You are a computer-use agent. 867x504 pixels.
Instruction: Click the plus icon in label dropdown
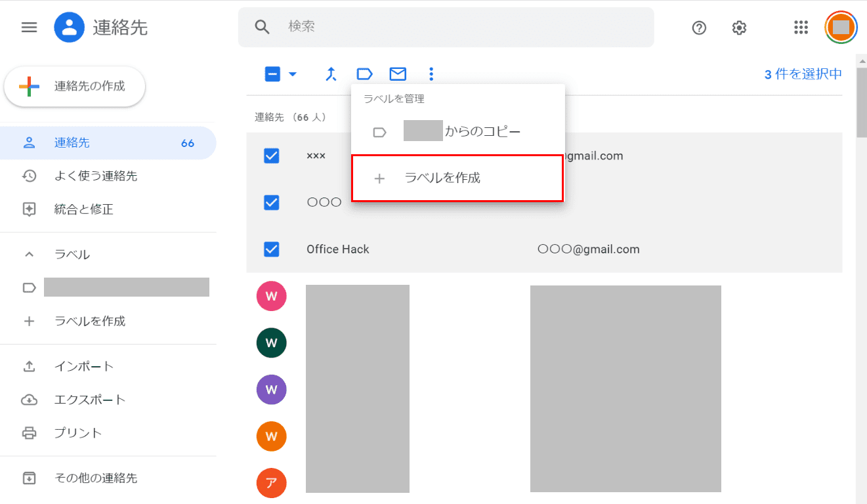379,178
